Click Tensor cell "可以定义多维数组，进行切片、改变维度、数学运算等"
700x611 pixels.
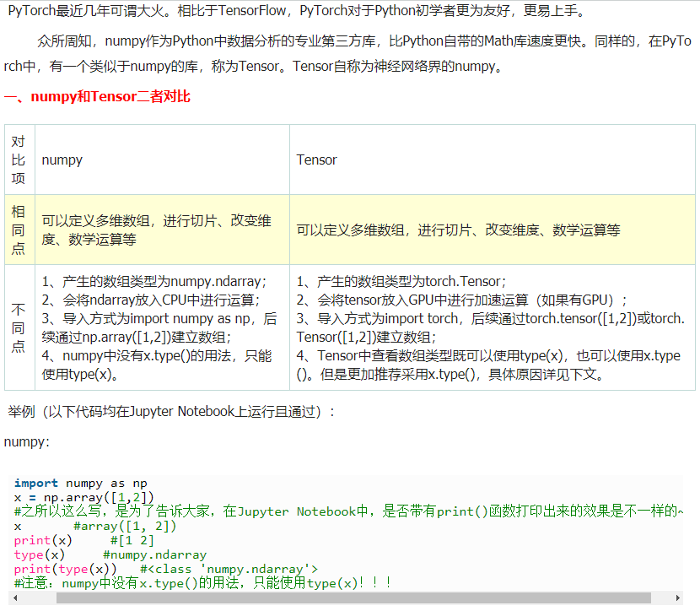[458, 230]
